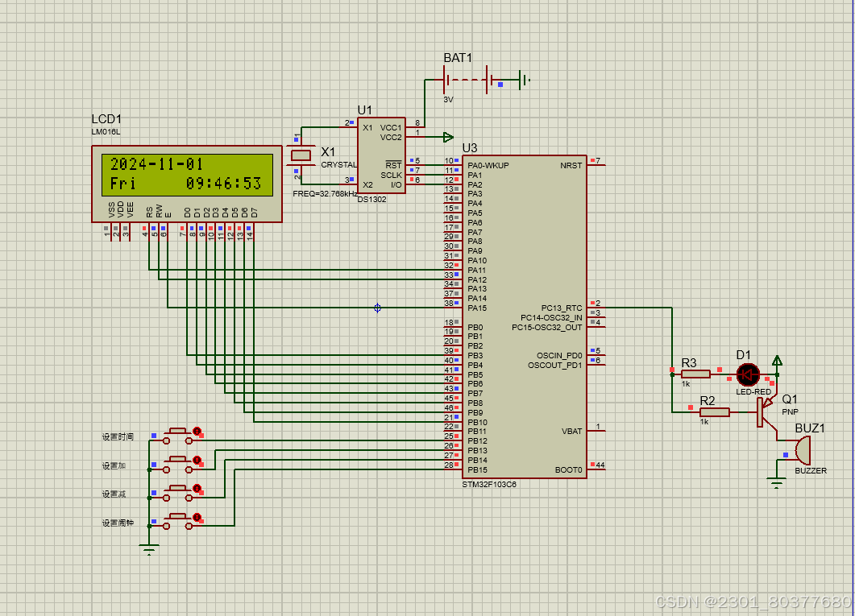Click the PA0-WKUP pin label

point(488,166)
